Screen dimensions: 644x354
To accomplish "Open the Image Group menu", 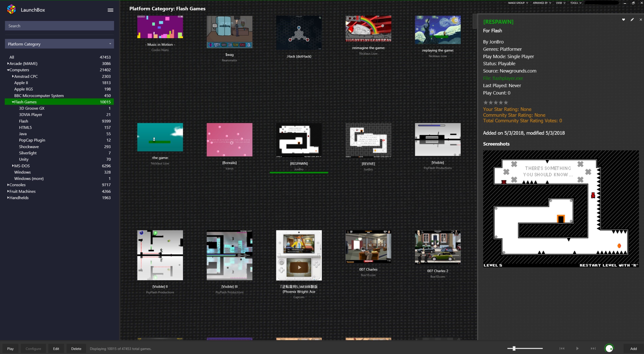I will [518, 3].
